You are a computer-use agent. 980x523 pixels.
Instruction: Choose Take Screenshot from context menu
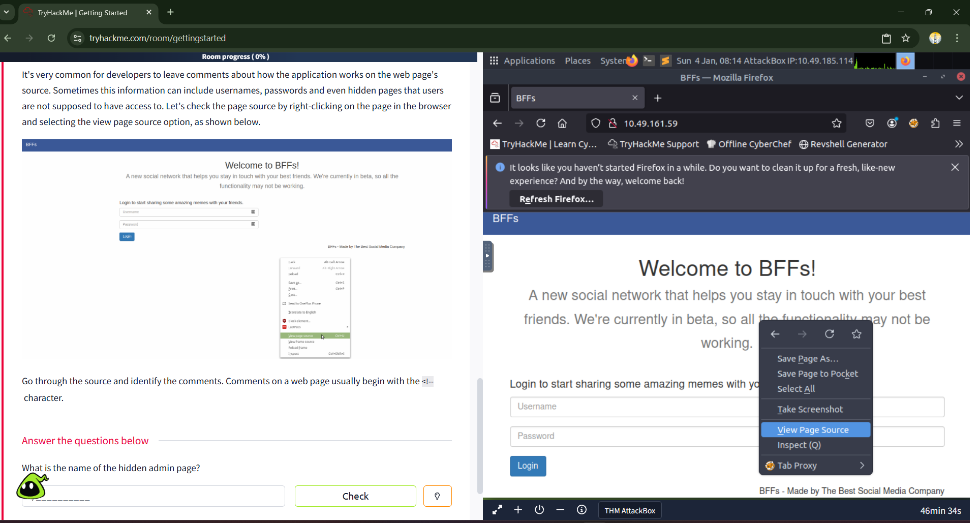pyautogui.click(x=810, y=410)
